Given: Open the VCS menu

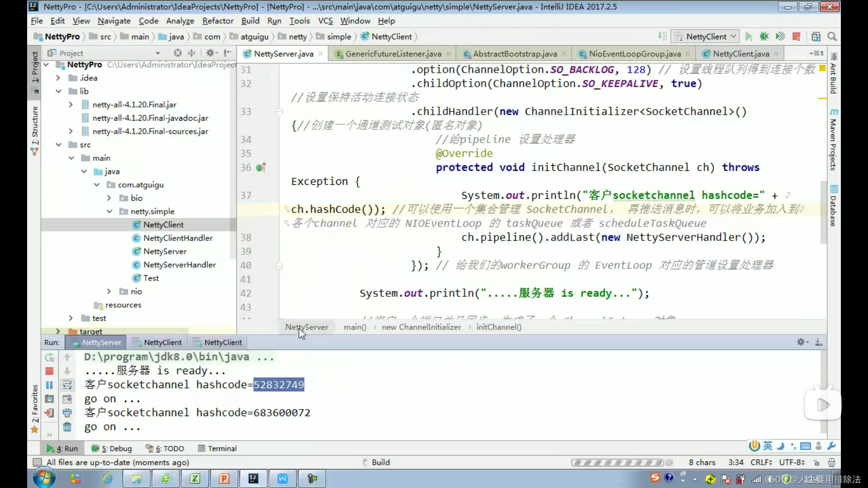Looking at the screenshot, I should [x=325, y=21].
